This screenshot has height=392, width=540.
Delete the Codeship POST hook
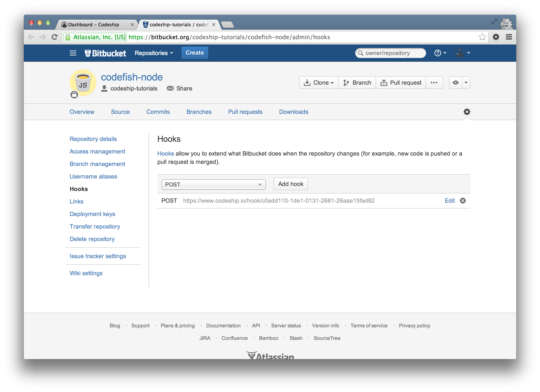463,201
